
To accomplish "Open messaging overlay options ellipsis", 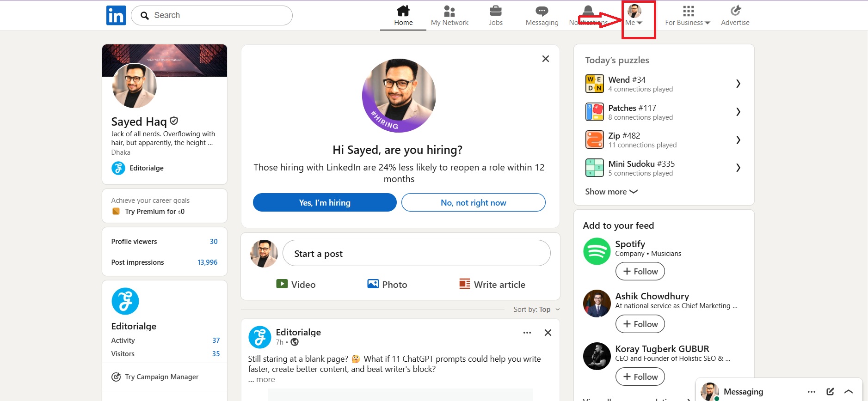I will point(812,392).
